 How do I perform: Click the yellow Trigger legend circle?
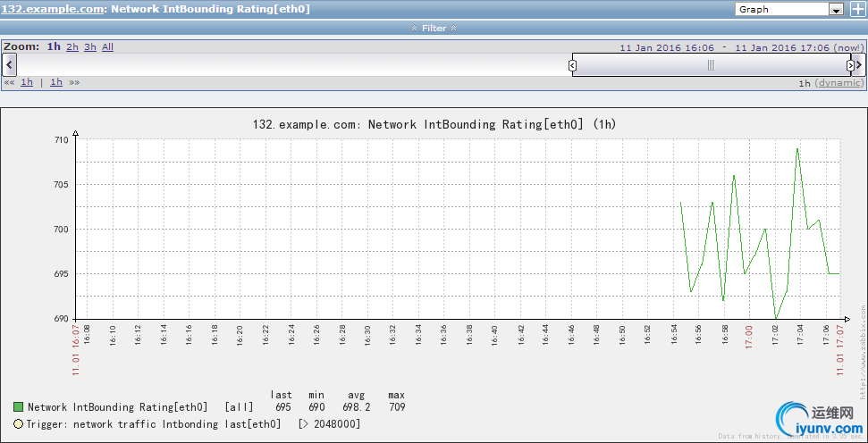[x=18, y=424]
